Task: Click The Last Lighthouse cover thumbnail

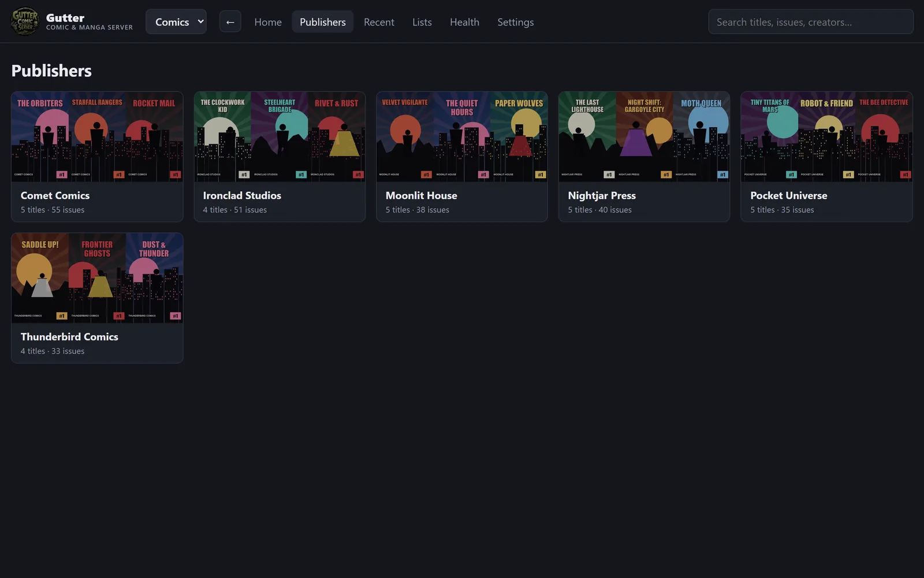Action: pos(587,137)
